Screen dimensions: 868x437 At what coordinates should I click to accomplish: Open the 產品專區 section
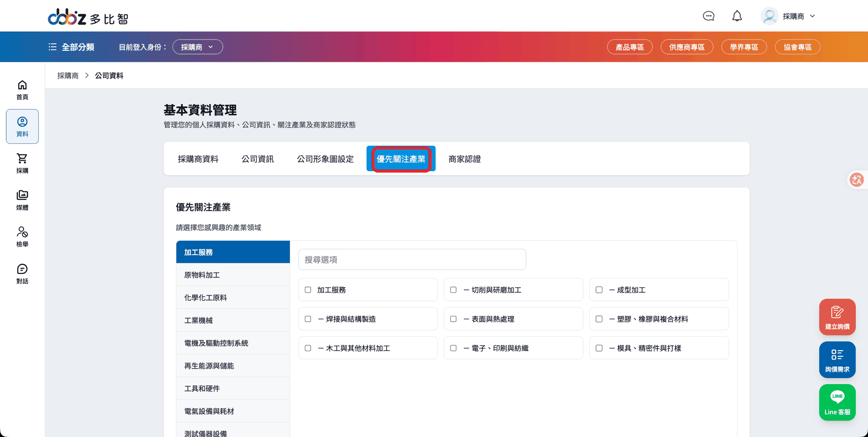coord(630,47)
